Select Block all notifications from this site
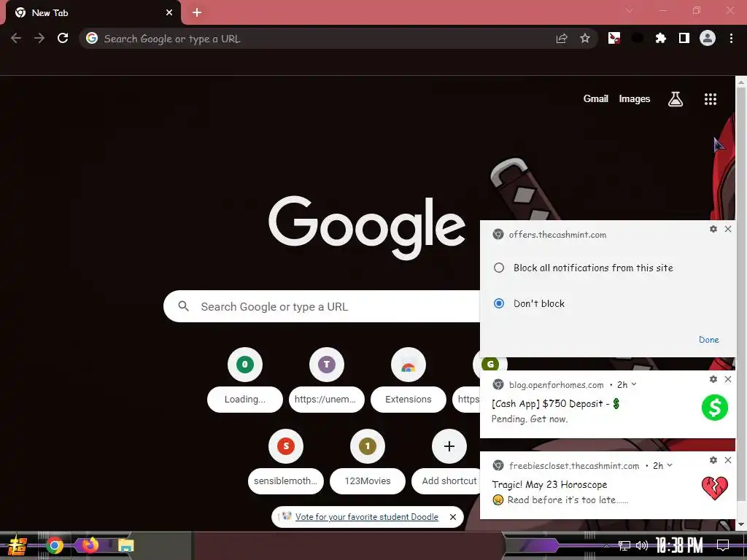This screenshot has width=747, height=560. click(x=583, y=268)
